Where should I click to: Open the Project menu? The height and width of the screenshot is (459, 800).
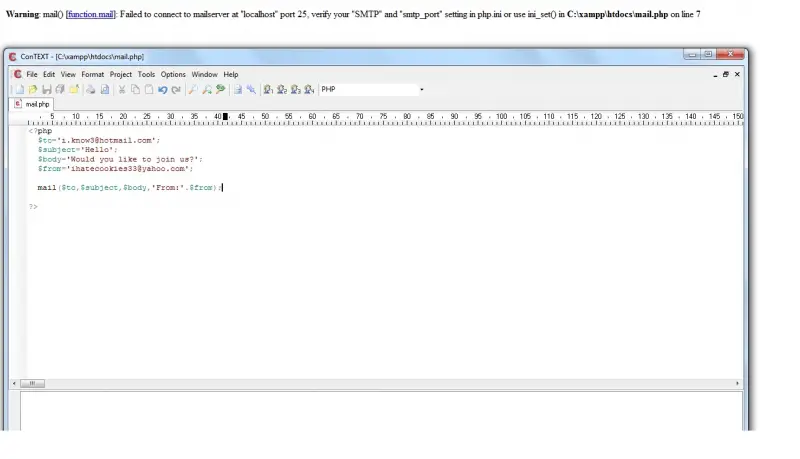coord(120,74)
